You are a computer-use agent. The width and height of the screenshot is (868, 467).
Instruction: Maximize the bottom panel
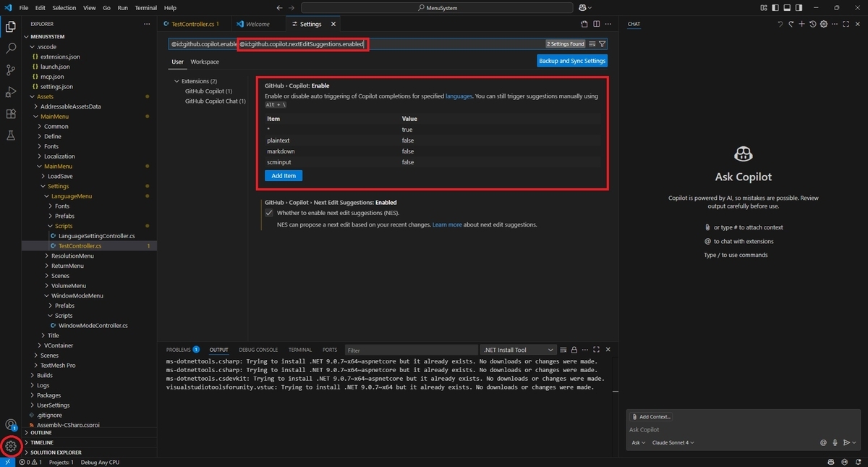coord(597,350)
